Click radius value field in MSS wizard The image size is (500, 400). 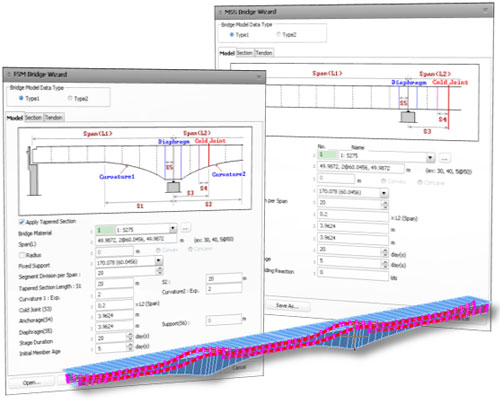[x=336, y=178]
